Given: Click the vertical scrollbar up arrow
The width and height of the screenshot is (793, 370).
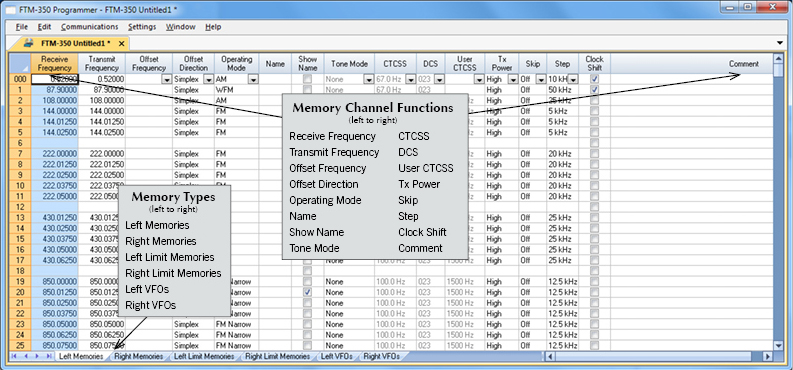Looking at the screenshot, I should click(x=778, y=59).
